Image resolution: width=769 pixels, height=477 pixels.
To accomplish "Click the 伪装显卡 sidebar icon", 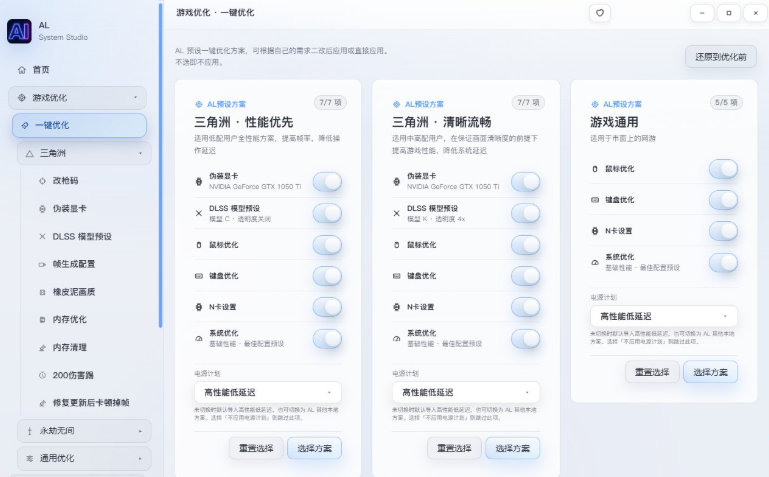I will click(42, 208).
